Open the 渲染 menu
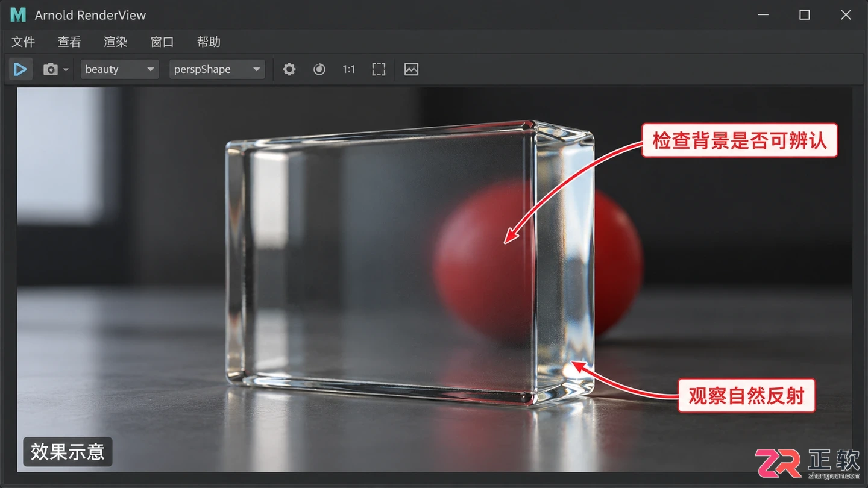The height and width of the screenshot is (488, 868). tap(116, 42)
